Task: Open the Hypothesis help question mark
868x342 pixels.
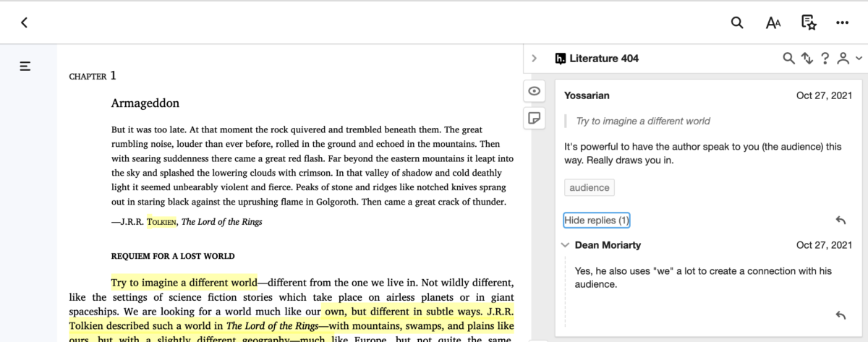Action: tap(825, 59)
